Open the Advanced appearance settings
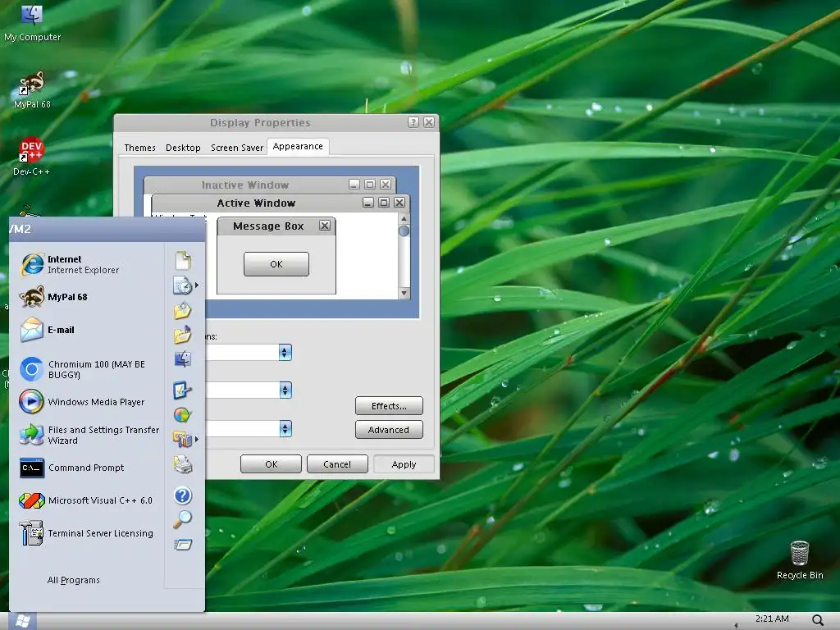This screenshot has width=840, height=630. point(389,430)
